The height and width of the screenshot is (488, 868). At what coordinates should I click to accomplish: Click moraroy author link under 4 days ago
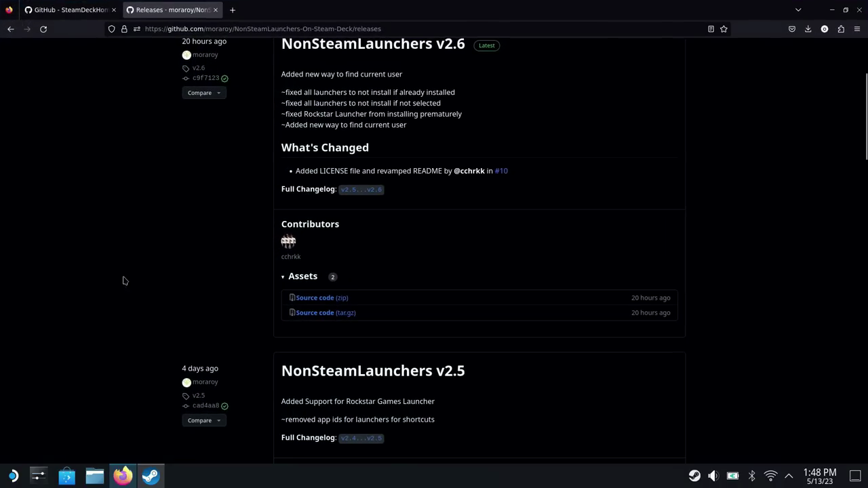click(x=205, y=382)
